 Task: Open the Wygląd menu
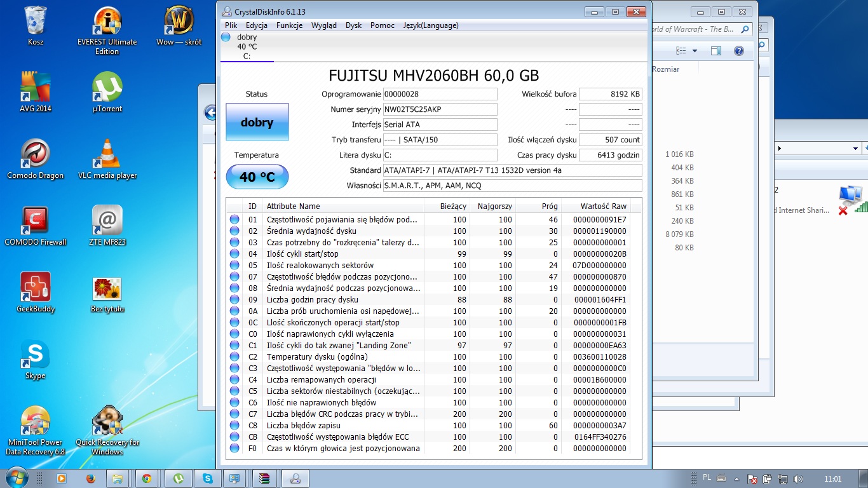point(324,25)
